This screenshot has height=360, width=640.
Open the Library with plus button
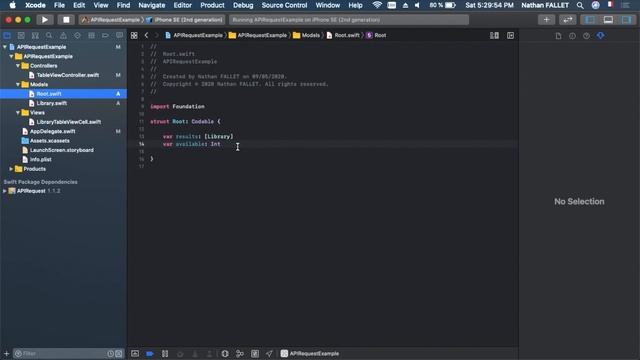coord(547,20)
